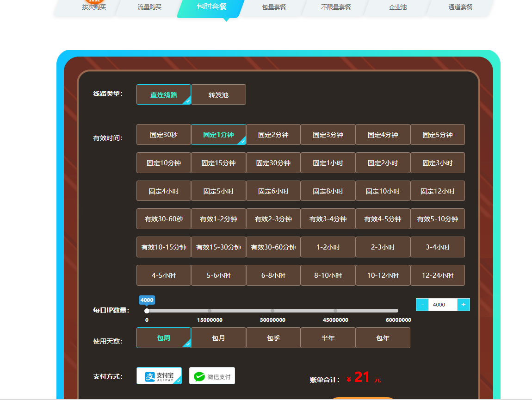Select 包周 usage period

pyautogui.click(x=164, y=338)
